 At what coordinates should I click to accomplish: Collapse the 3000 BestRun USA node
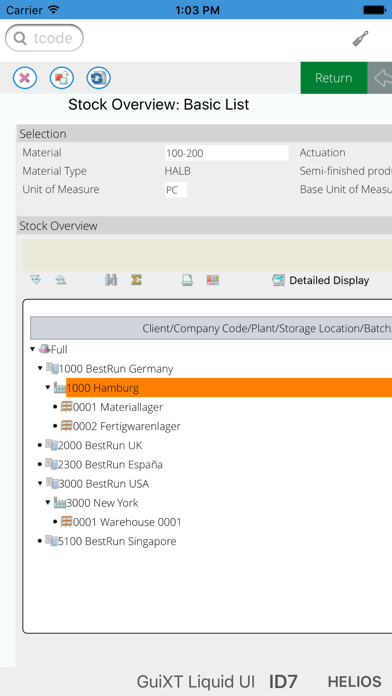[x=40, y=483]
